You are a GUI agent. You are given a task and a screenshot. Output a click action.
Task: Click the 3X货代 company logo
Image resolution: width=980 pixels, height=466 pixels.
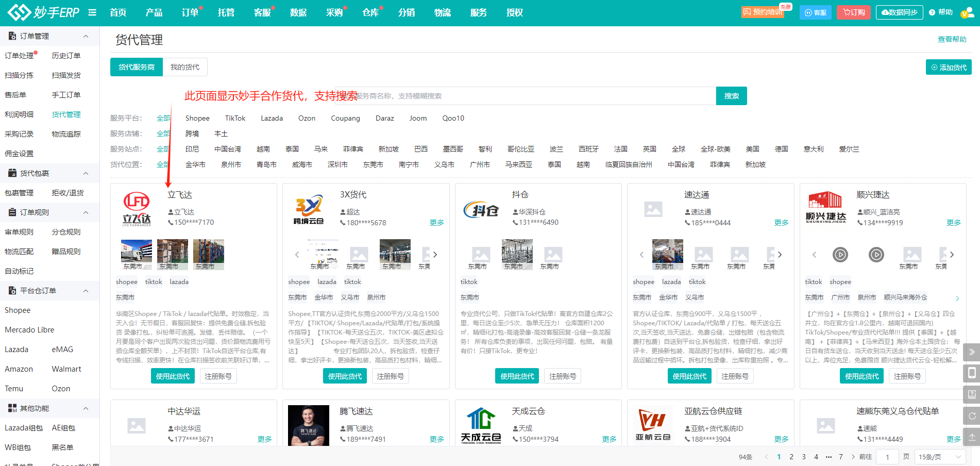(x=309, y=209)
